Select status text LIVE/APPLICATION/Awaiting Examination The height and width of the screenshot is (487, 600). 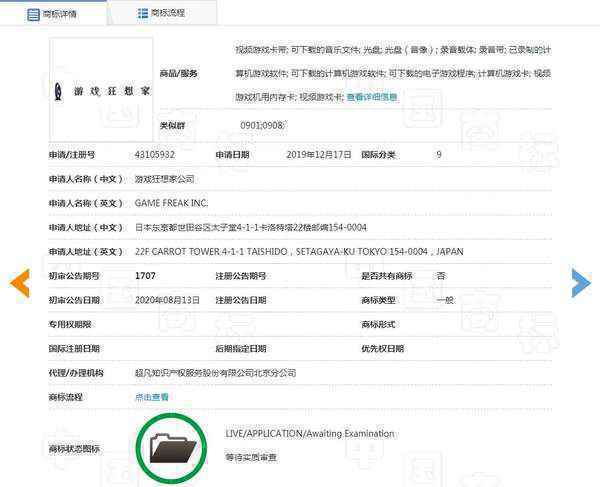[x=310, y=433]
